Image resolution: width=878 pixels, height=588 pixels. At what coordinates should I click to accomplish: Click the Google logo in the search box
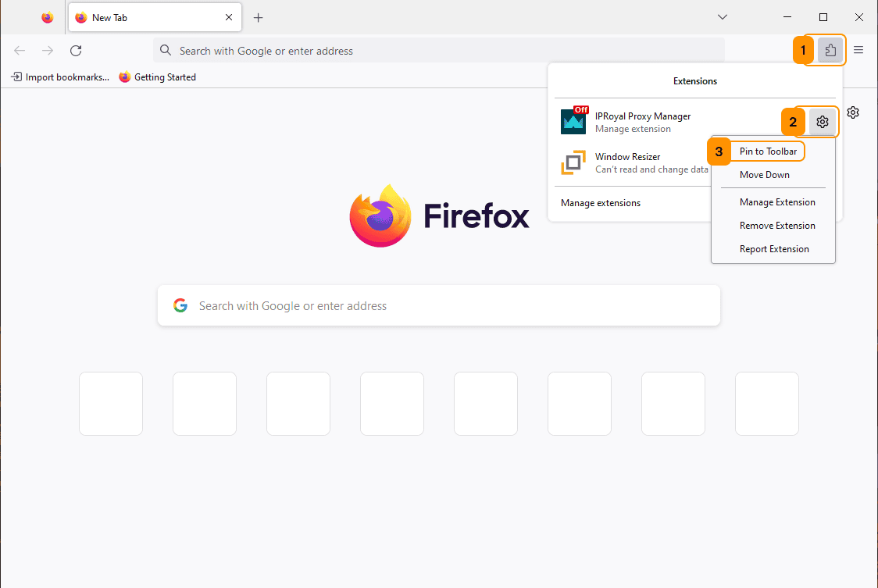(x=180, y=305)
